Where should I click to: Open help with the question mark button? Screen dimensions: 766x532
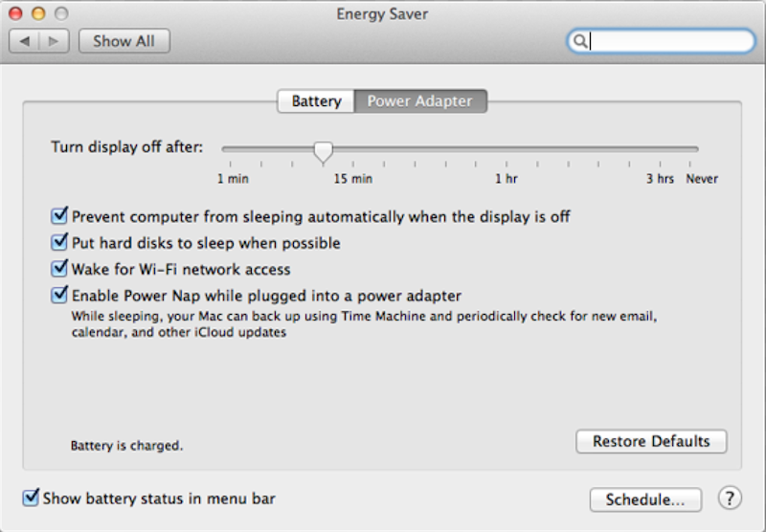coord(730,499)
